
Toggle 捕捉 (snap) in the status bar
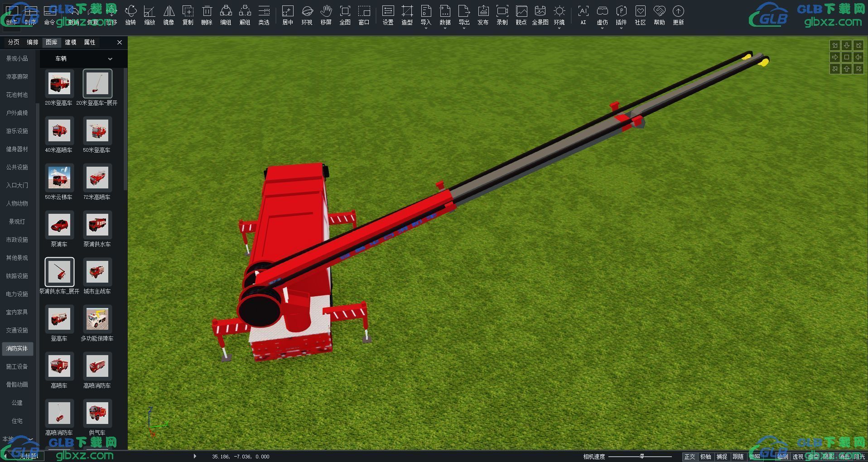coord(722,457)
